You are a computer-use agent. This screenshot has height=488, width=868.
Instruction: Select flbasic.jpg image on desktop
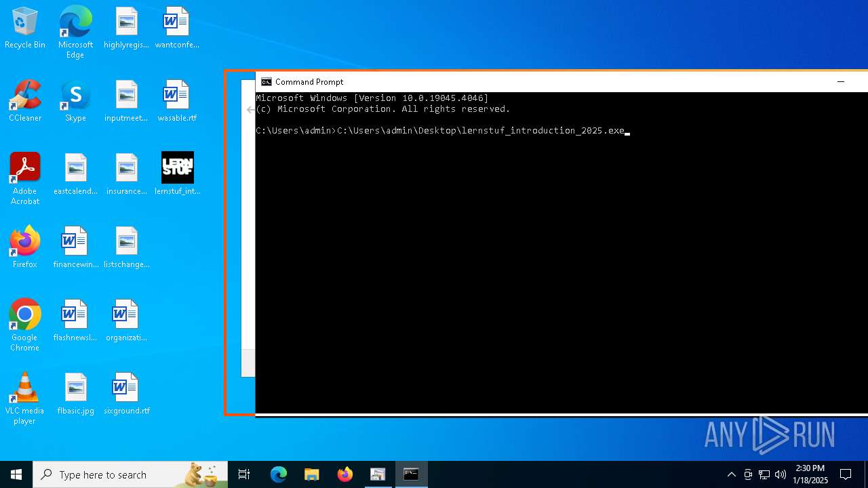(x=75, y=394)
